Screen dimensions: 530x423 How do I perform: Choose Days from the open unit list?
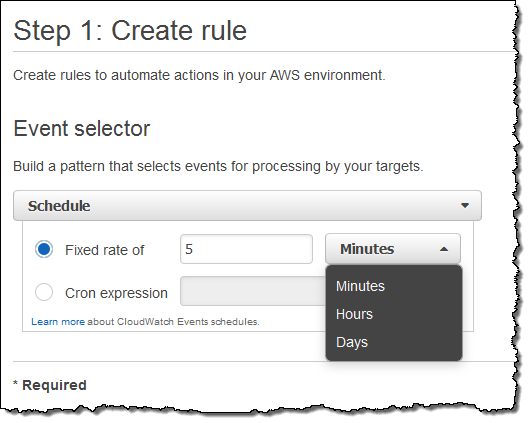(352, 342)
